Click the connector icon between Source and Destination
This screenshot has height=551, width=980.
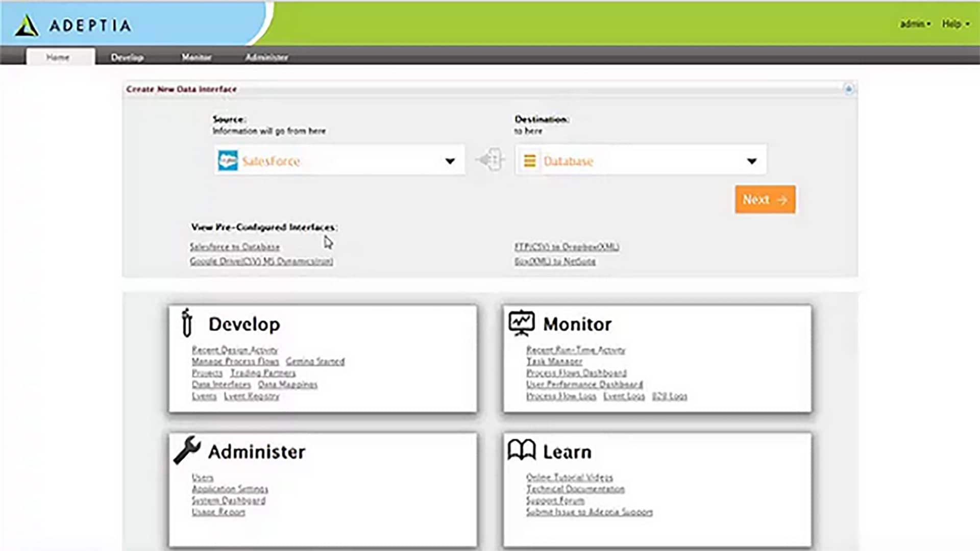pos(491,160)
